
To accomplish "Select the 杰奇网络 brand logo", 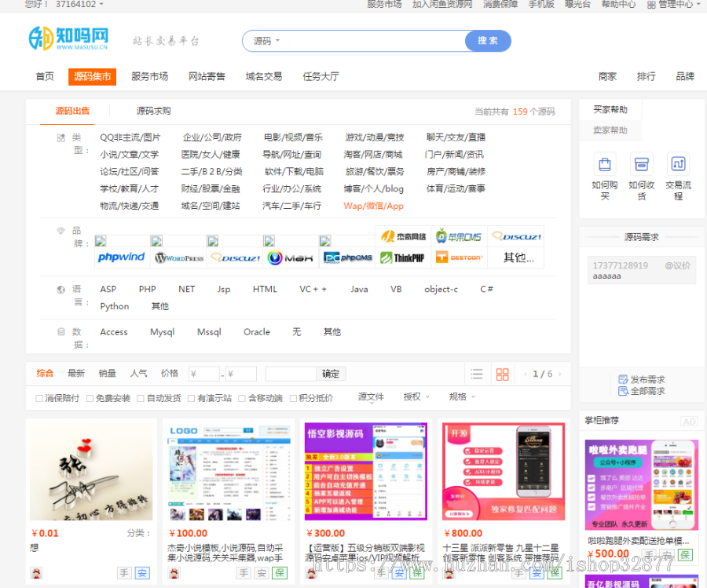I will click(403, 236).
